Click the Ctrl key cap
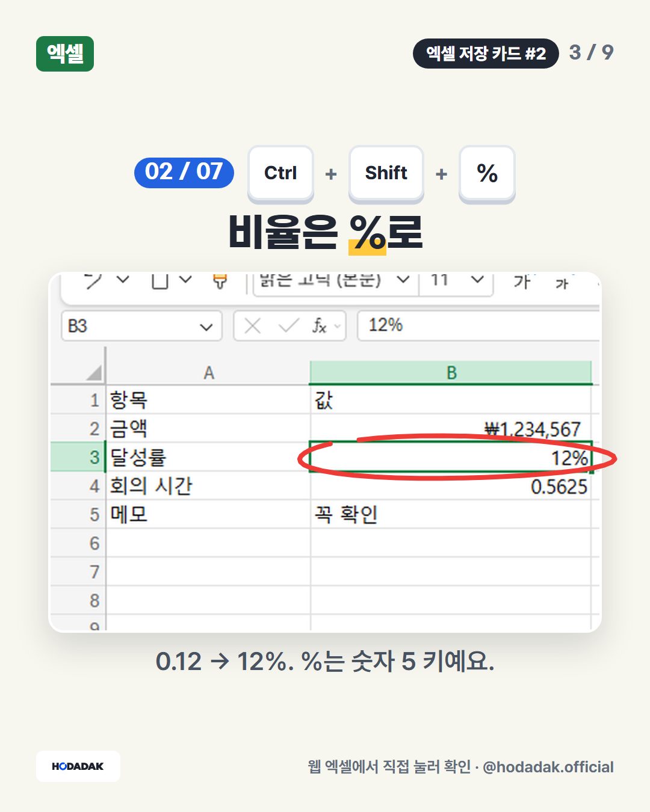The image size is (650, 812). (x=280, y=173)
